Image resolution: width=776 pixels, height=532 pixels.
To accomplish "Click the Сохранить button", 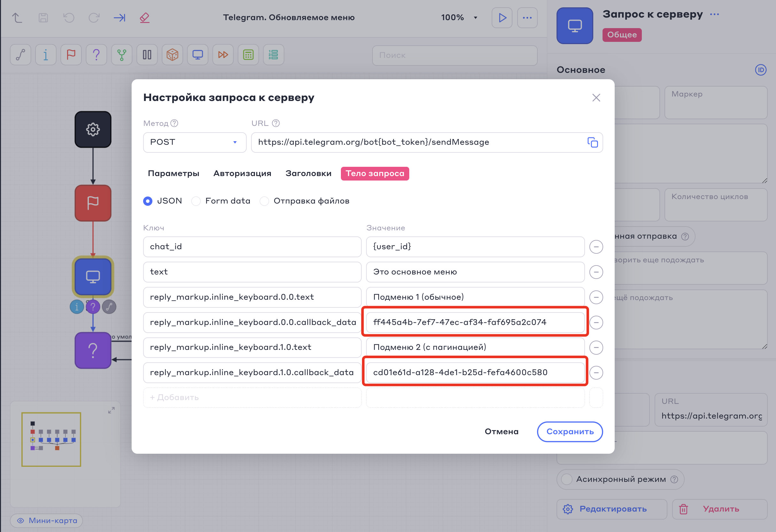I will click(570, 432).
